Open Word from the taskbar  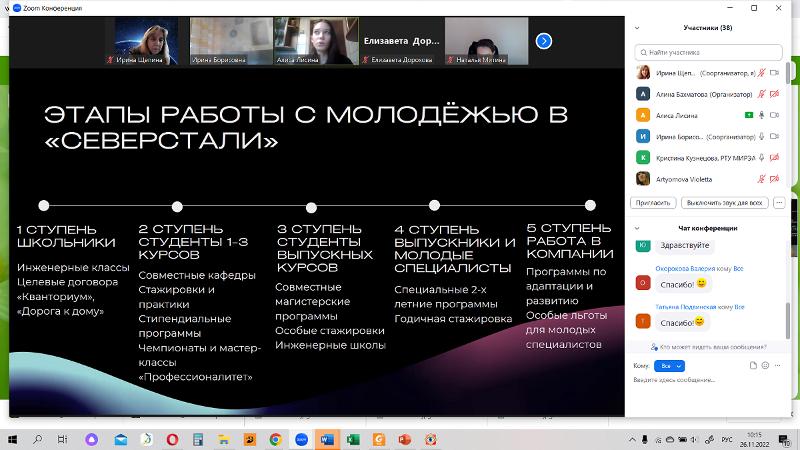tap(327, 439)
